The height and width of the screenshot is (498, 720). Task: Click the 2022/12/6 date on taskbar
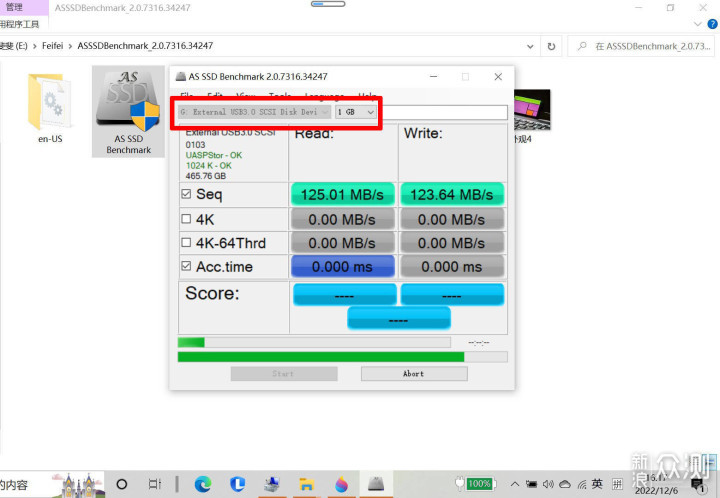pos(656,491)
